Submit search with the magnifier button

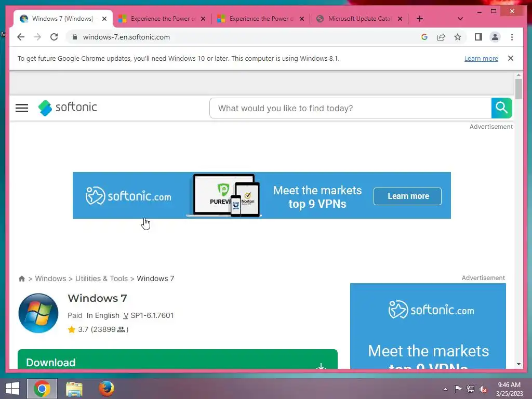(x=501, y=108)
